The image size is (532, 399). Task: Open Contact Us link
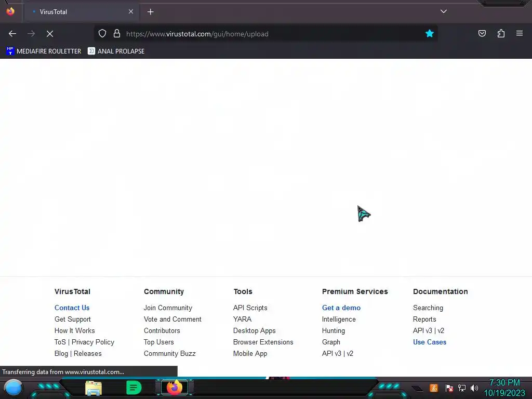(72, 308)
